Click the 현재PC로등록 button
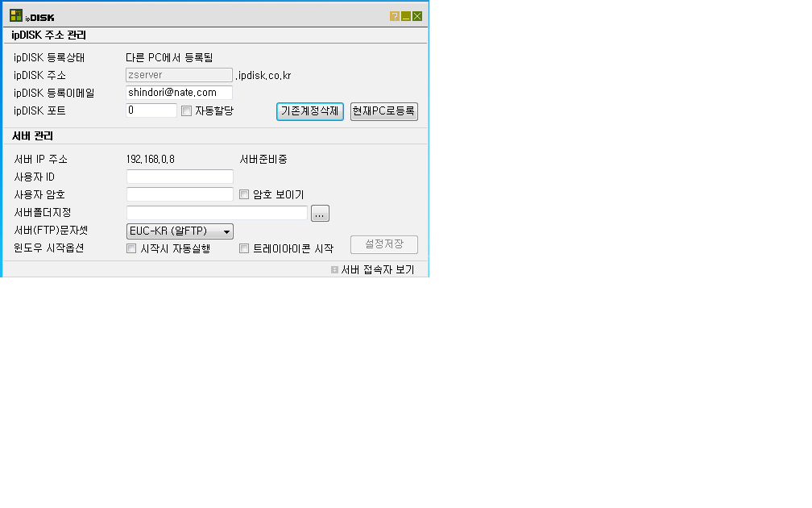This screenshot has height=508, width=812. coord(383,111)
